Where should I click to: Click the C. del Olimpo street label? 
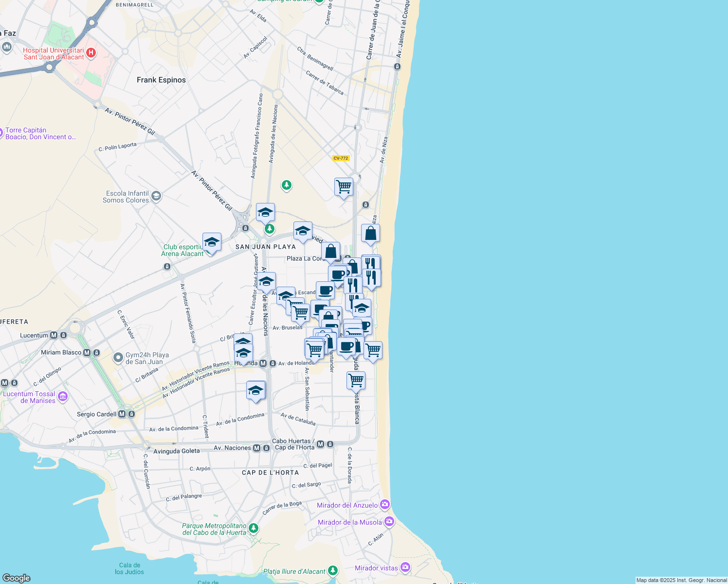click(x=47, y=377)
